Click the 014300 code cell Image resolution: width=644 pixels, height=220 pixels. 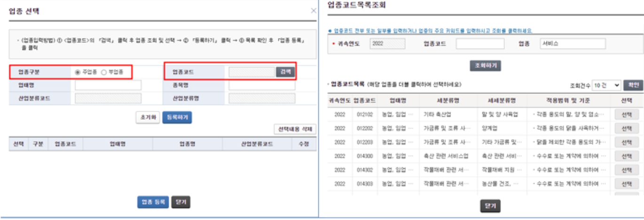click(x=365, y=156)
